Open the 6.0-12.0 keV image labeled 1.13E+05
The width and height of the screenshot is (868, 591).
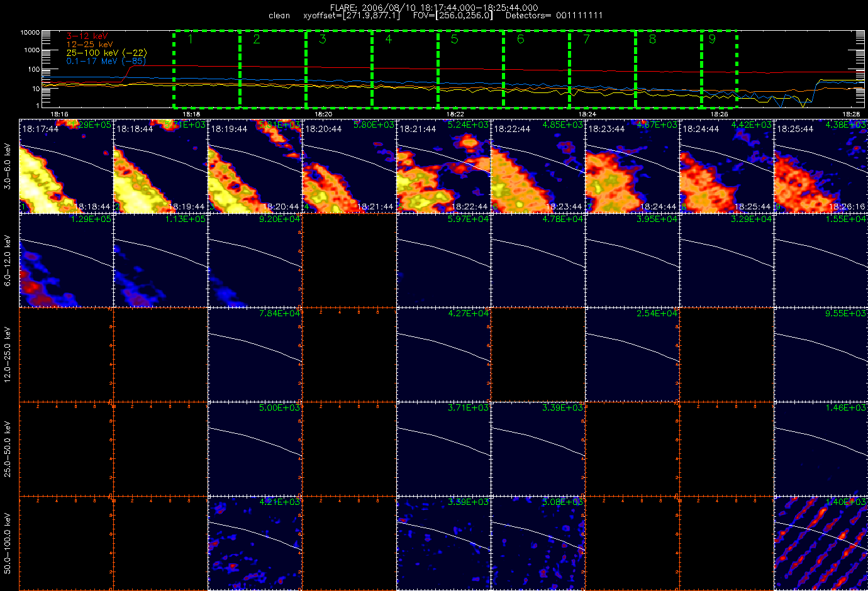coord(160,260)
